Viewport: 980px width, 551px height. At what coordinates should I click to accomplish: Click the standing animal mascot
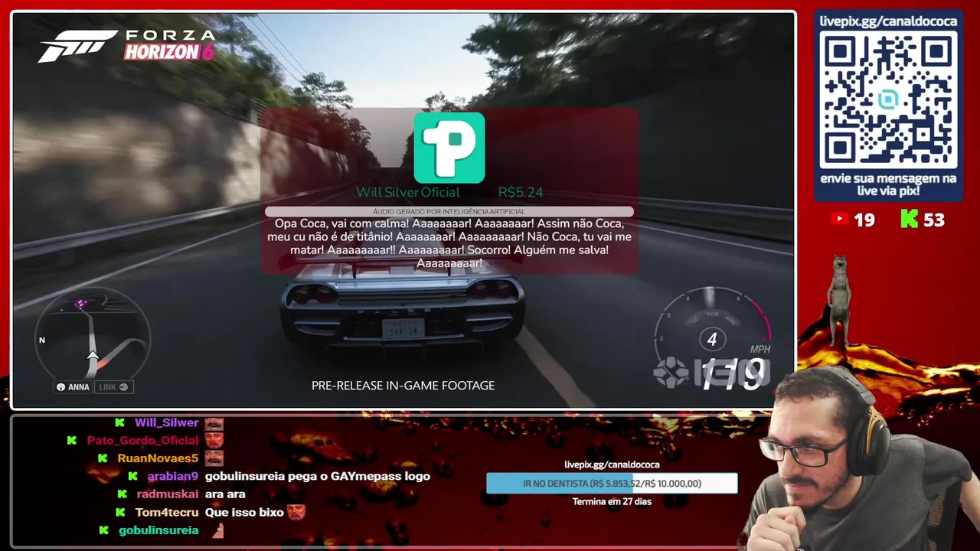point(841,300)
